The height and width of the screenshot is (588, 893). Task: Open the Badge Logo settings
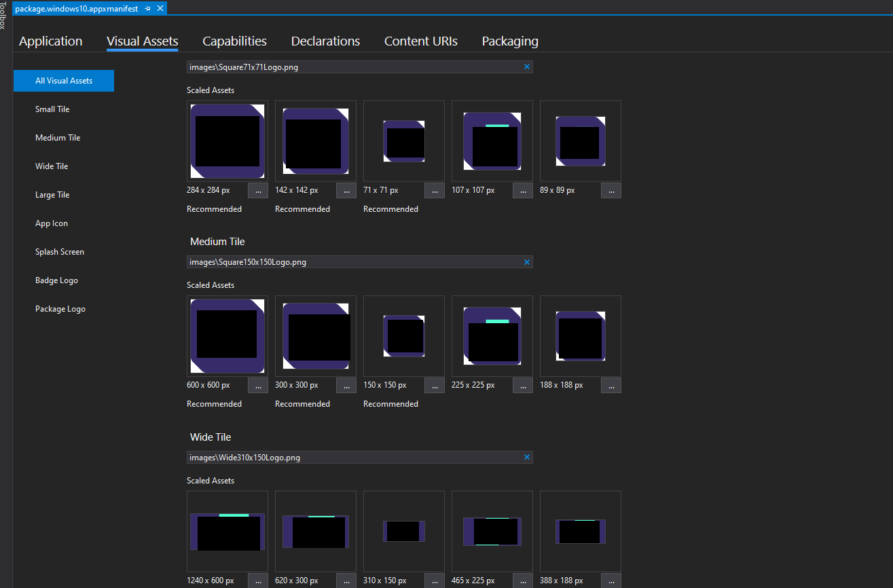click(56, 280)
